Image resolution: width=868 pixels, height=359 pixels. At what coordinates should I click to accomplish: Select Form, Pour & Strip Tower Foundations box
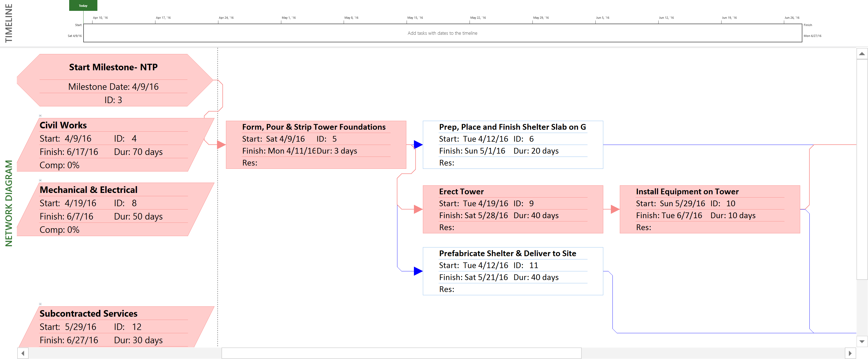316,145
